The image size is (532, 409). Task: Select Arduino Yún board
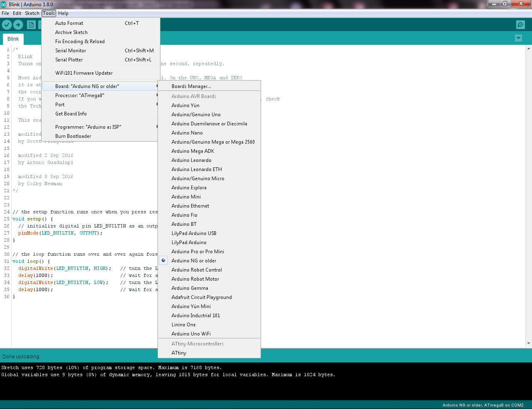[x=209, y=105]
